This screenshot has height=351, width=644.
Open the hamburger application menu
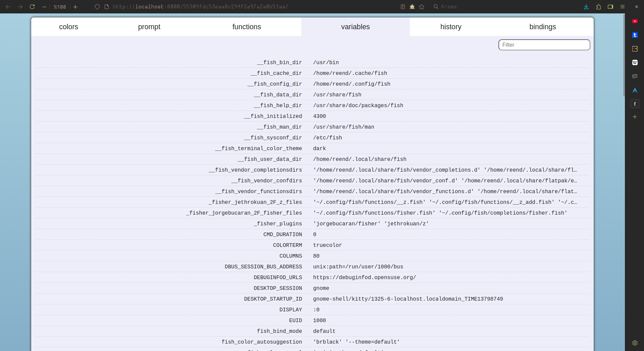[623, 7]
